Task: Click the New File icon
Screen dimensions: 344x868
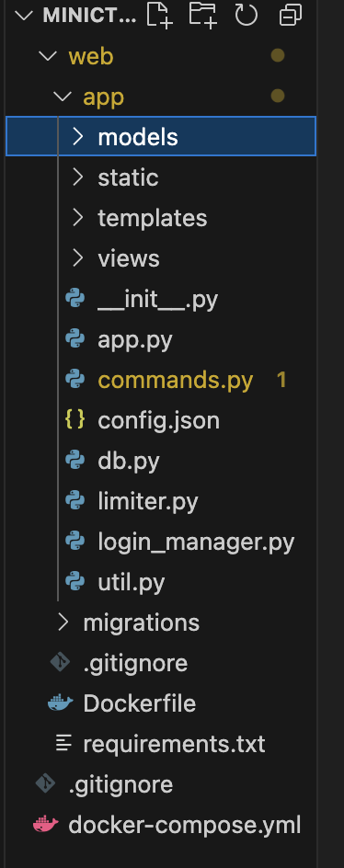Action: pos(159,15)
